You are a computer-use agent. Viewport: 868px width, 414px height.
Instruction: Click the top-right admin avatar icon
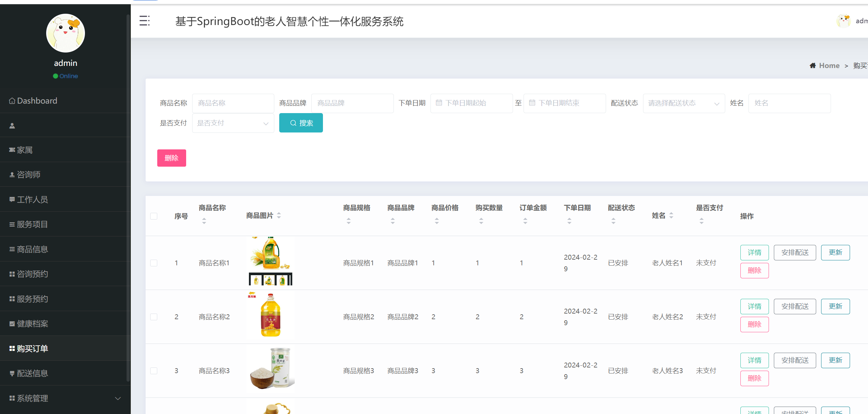pos(843,21)
